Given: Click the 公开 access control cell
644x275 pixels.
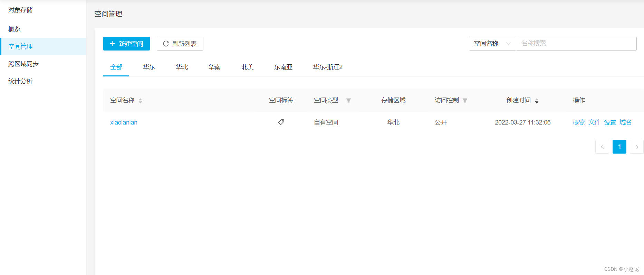Looking at the screenshot, I should point(441,122).
